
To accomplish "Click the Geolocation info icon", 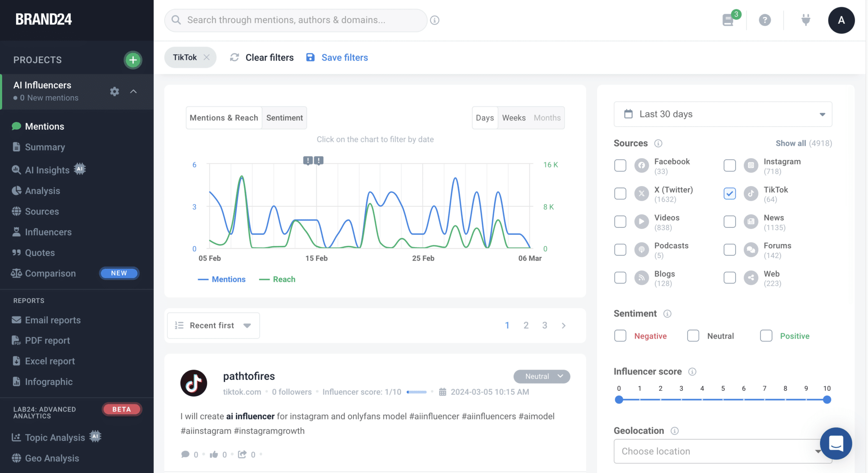I will [675, 431].
